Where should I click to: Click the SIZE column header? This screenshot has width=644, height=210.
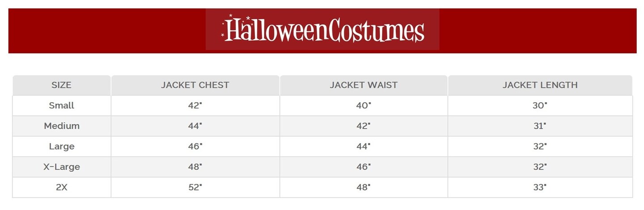(x=62, y=85)
